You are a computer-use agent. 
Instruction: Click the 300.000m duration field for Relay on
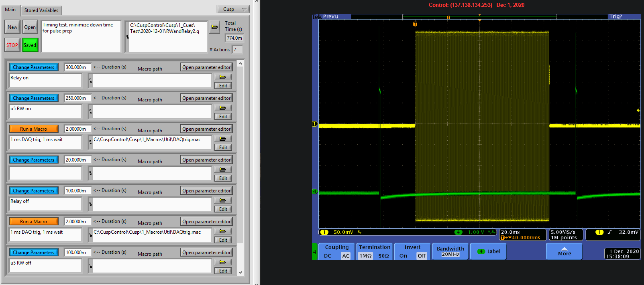pos(77,67)
